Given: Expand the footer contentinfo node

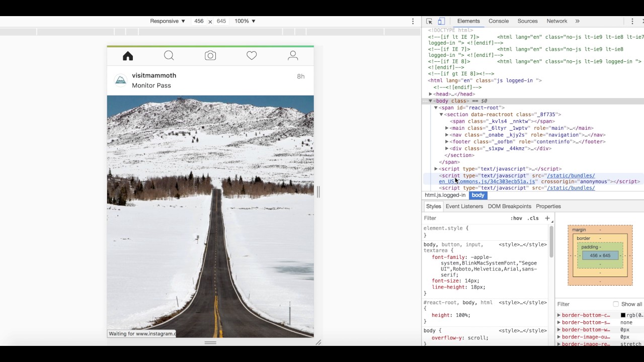Looking at the screenshot, I should pyautogui.click(x=447, y=142).
